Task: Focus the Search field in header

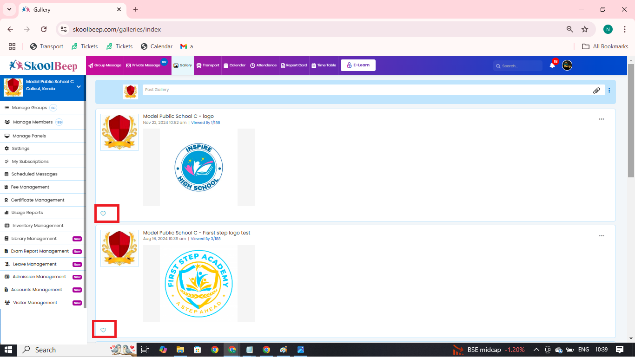Action: 518,66
